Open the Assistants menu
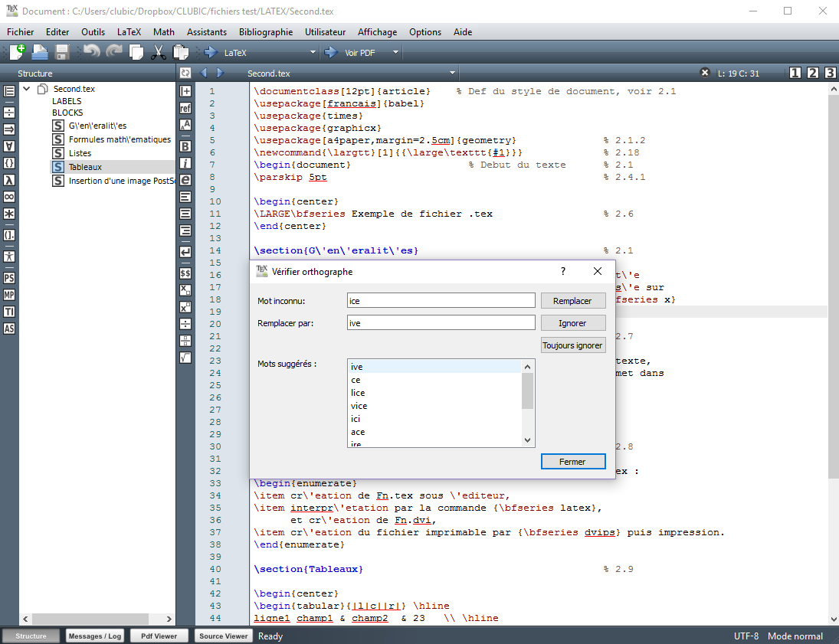 click(207, 32)
